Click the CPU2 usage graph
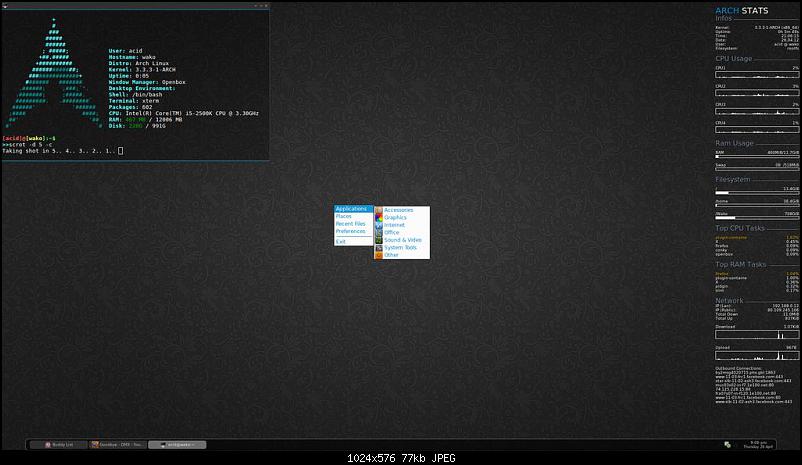The image size is (802, 465). click(757, 93)
